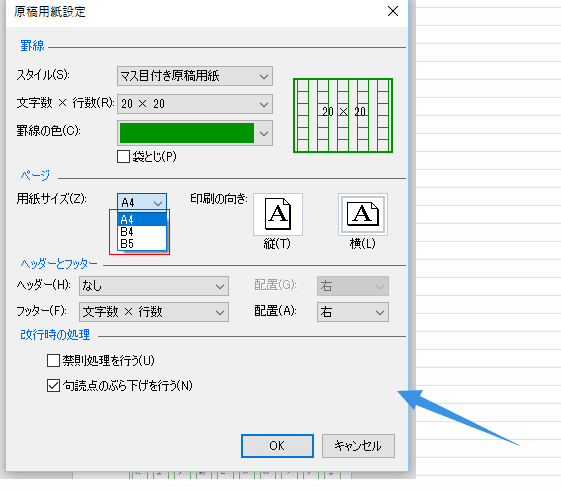Click the キャンセル button

(358, 446)
